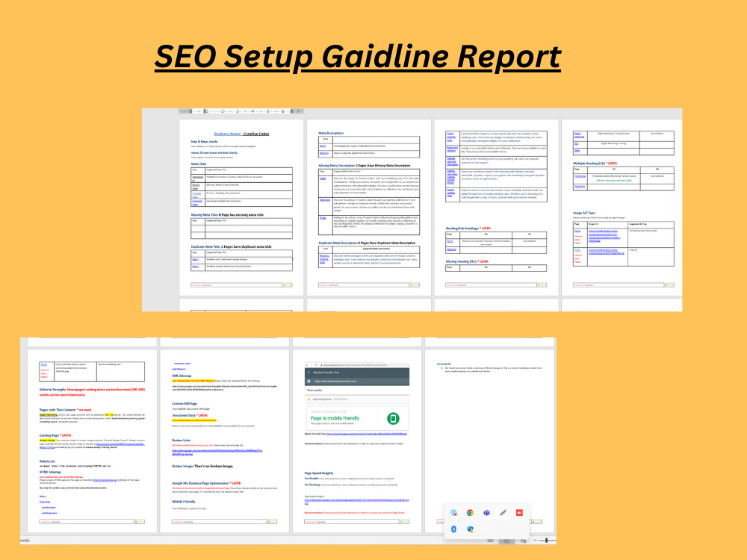
Task: Click 'Duplicate Meta Title: 2 Pages' heading
Action: pos(231,246)
